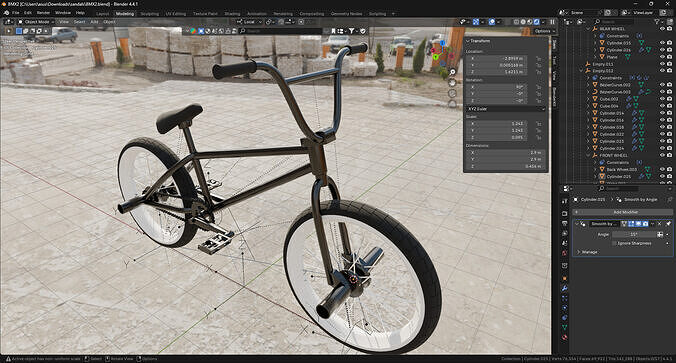Click the Add Modifier button

(623, 212)
